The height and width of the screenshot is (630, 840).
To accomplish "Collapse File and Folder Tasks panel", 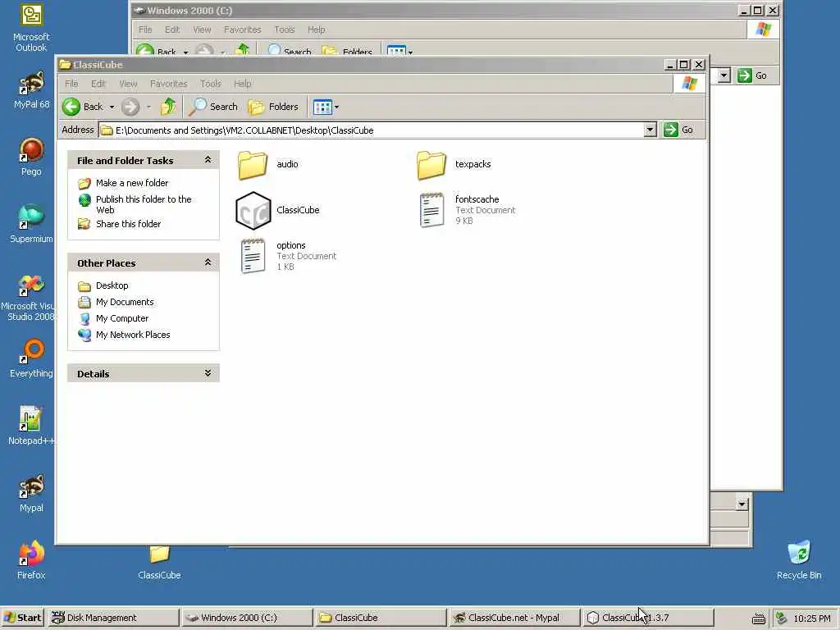I will (x=208, y=160).
